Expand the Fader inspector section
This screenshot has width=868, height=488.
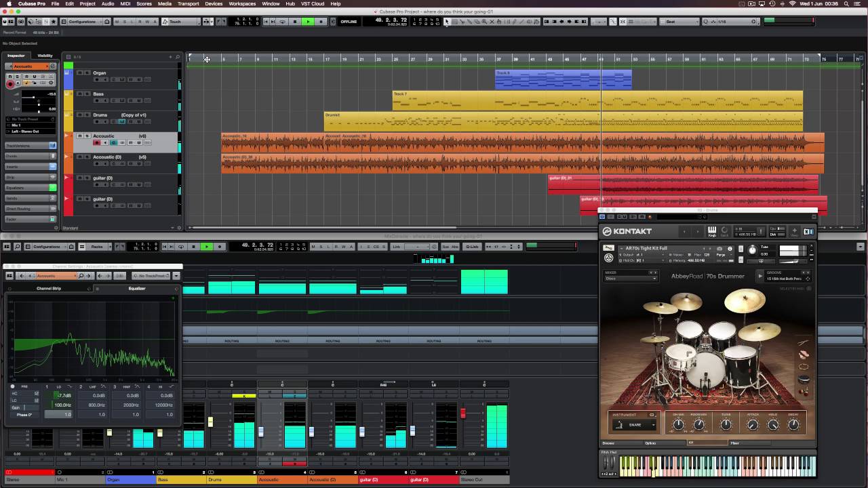point(31,219)
